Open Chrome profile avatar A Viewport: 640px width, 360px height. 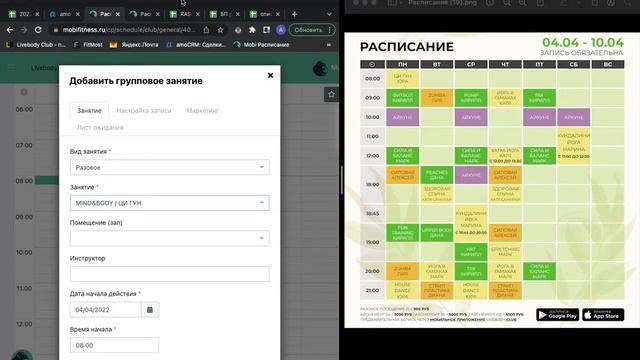point(280,30)
